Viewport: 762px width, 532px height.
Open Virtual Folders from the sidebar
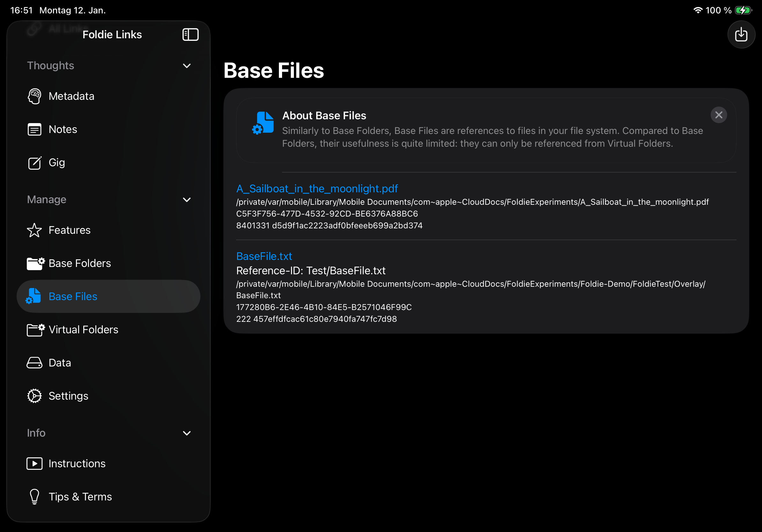(84, 330)
